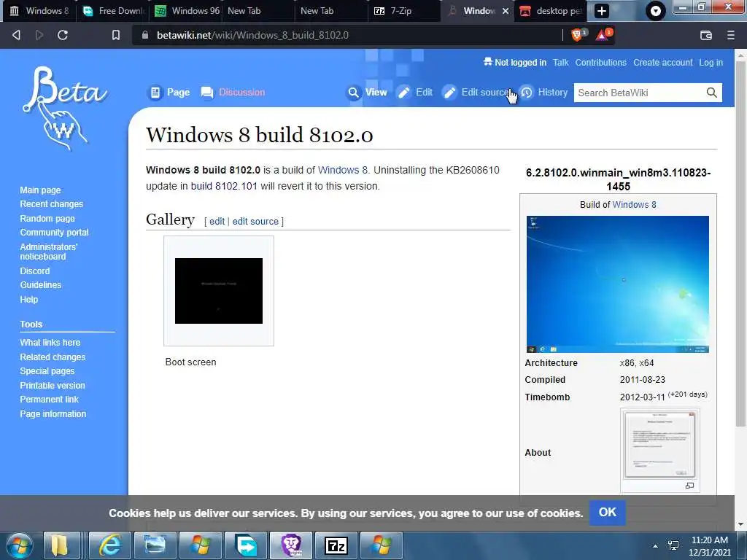Open Permanent link in Tools
The height and width of the screenshot is (560, 747).
pos(49,400)
